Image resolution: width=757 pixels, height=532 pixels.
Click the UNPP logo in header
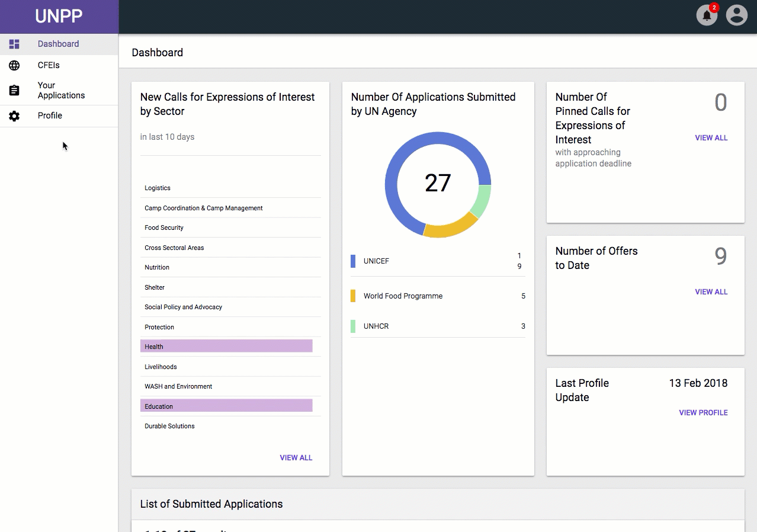click(x=59, y=17)
